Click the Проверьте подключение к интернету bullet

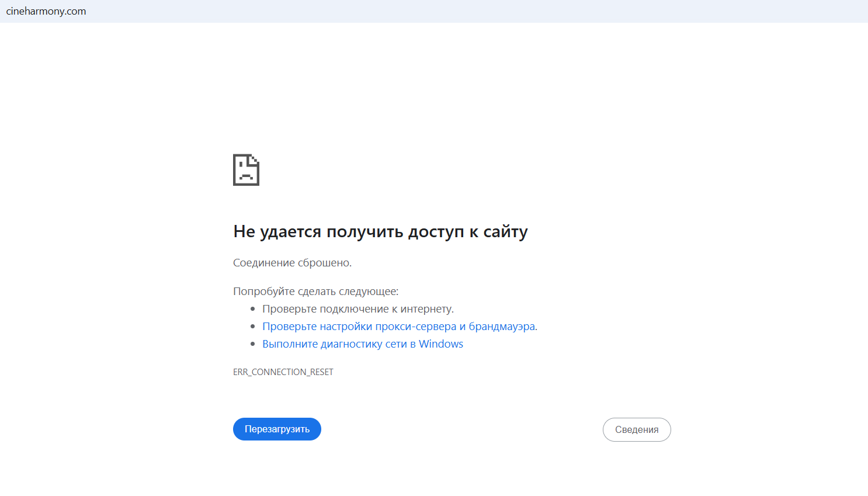tap(358, 309)
